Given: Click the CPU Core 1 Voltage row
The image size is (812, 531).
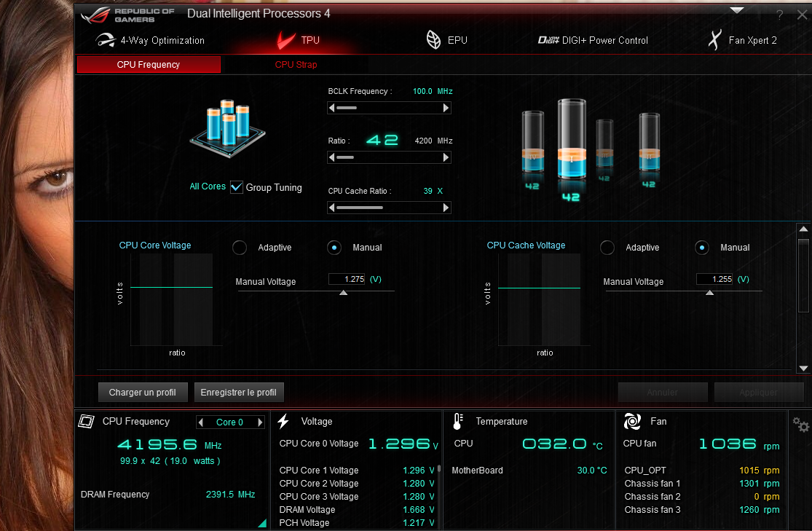Looking at the screenshot, I should click(x=357, y=471).
